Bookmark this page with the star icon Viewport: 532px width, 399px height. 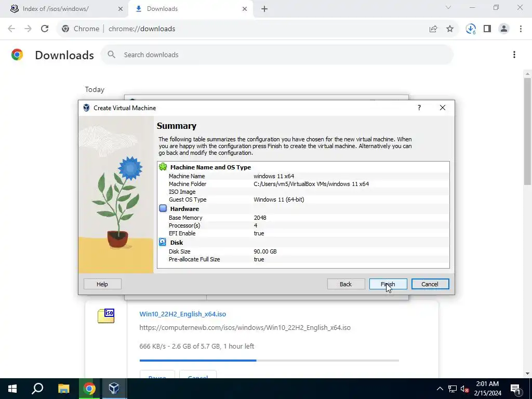(450, 29)
